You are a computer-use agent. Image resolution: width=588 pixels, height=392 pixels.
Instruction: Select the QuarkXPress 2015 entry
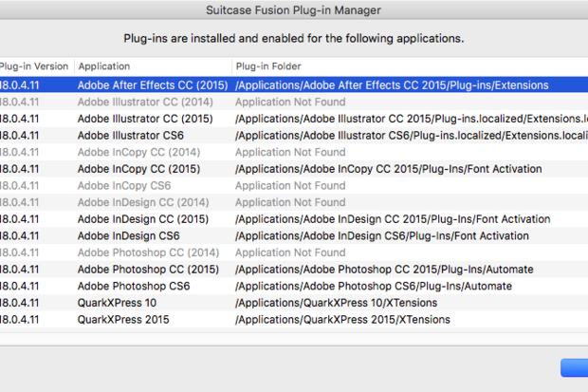point(123,320)
